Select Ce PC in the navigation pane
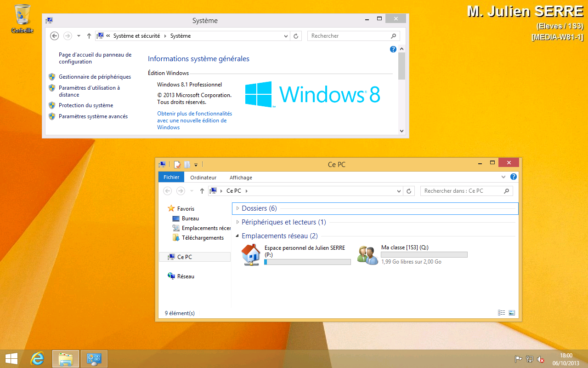588x368 pixels. click(x=194, y=257)
